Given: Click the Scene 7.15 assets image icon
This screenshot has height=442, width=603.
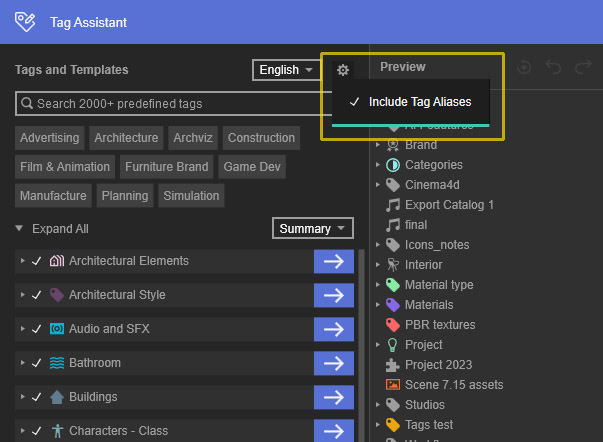Looking at the screenshot, I should click(393, 385).
